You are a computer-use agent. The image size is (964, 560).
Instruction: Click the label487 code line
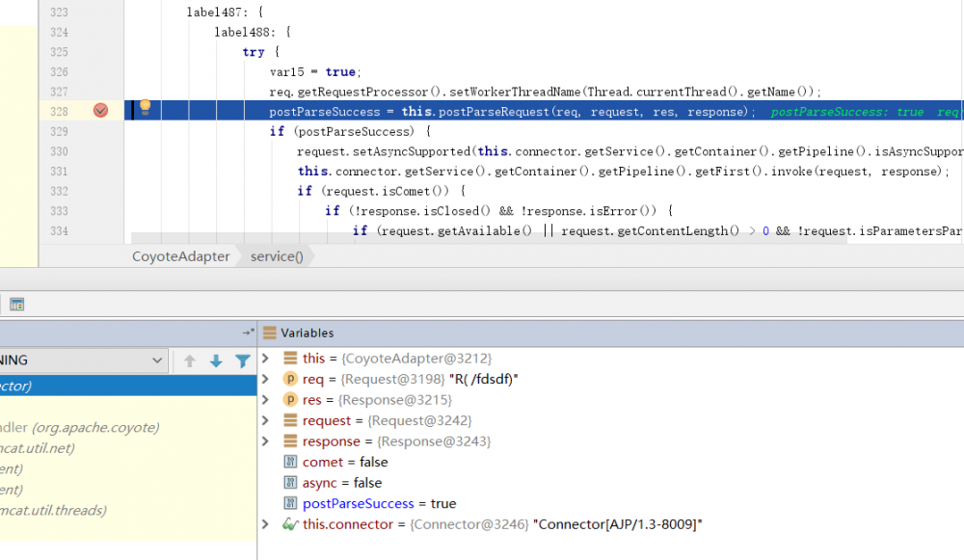pos(226,13)
